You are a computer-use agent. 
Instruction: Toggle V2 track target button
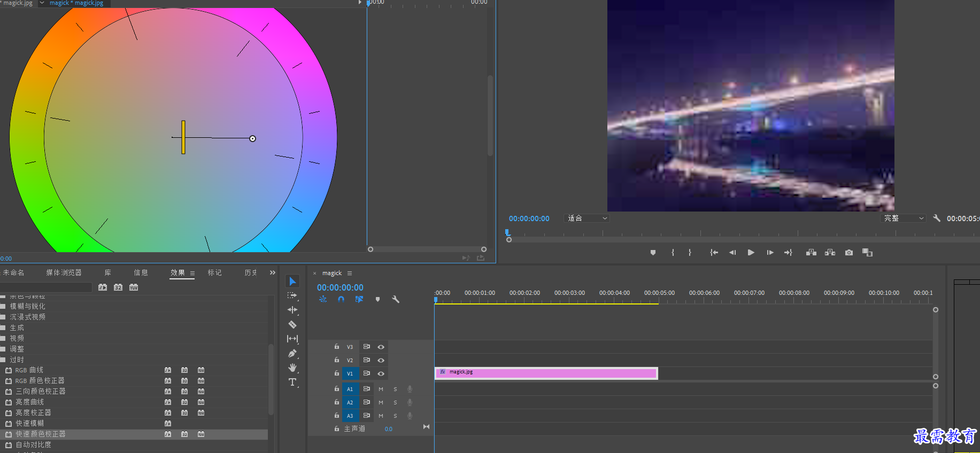tap(350, 361)
